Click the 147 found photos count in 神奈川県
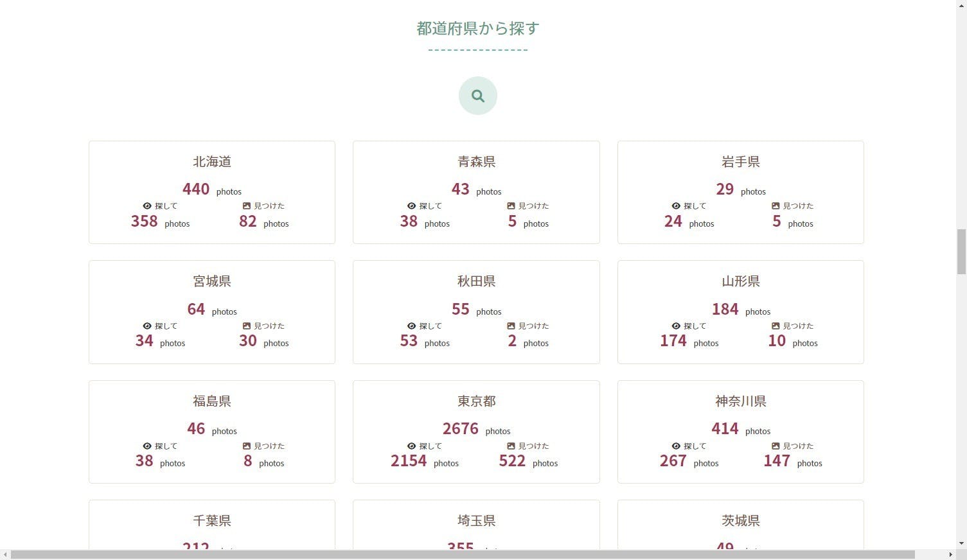Viewport: 967px width, 560px height. coord(776,461)
